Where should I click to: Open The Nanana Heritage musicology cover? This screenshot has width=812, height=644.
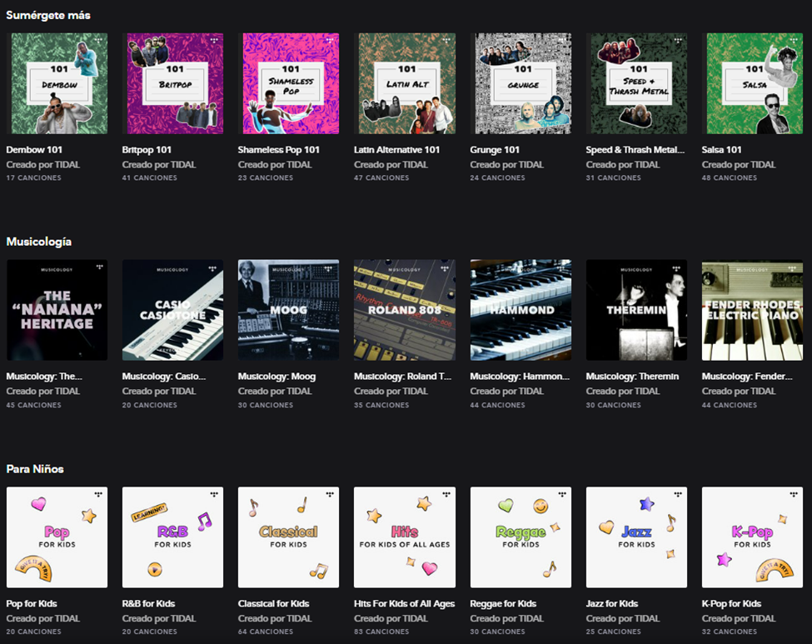[57, 310]
